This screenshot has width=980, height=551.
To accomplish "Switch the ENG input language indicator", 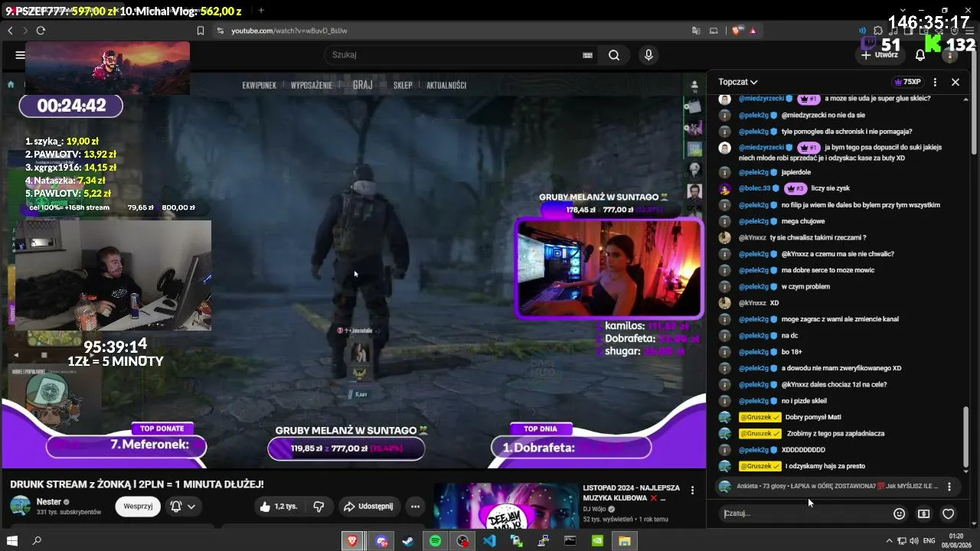I will point(929,541).
